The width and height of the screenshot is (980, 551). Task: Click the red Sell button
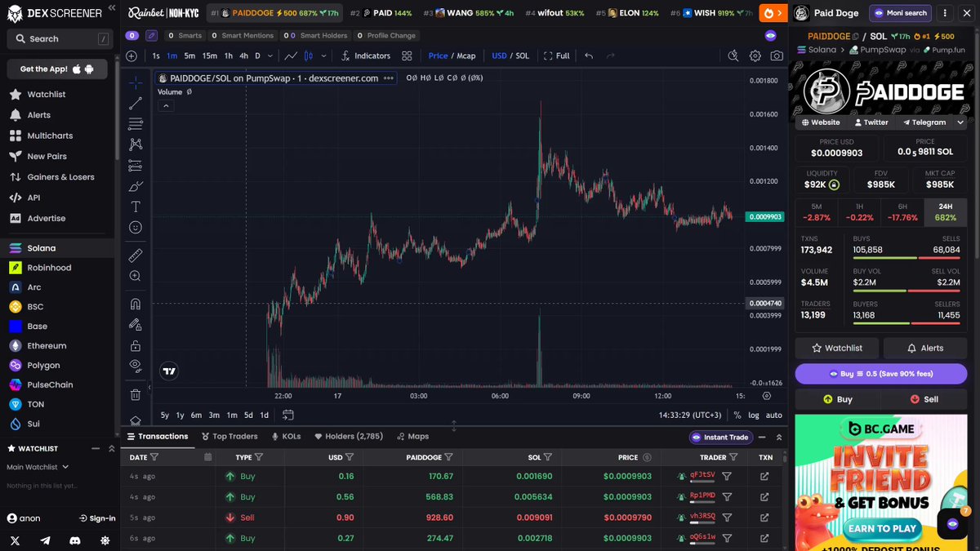[x=924, y=399]
